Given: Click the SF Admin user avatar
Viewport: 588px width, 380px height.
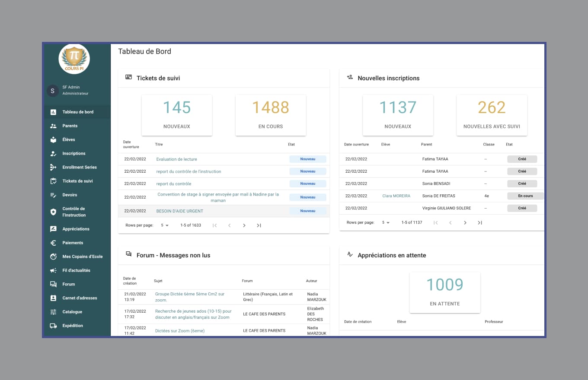Looking at the screenshot, I should [53, 91].
